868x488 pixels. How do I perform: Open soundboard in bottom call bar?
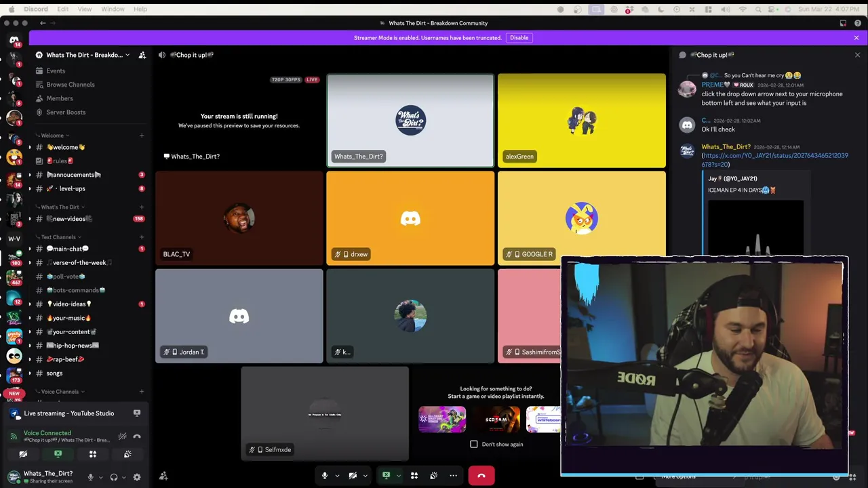click(x=433, y=476)
